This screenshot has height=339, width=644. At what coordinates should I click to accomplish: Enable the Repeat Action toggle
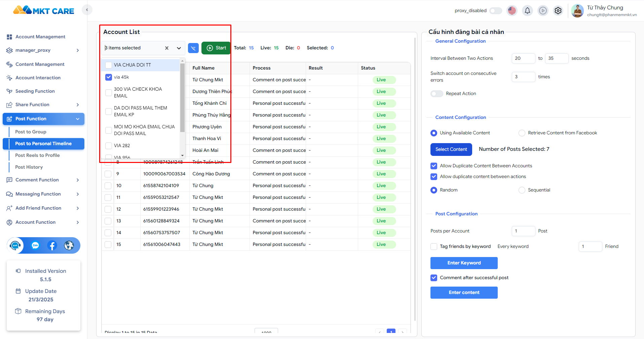click(x=437, y=94)
